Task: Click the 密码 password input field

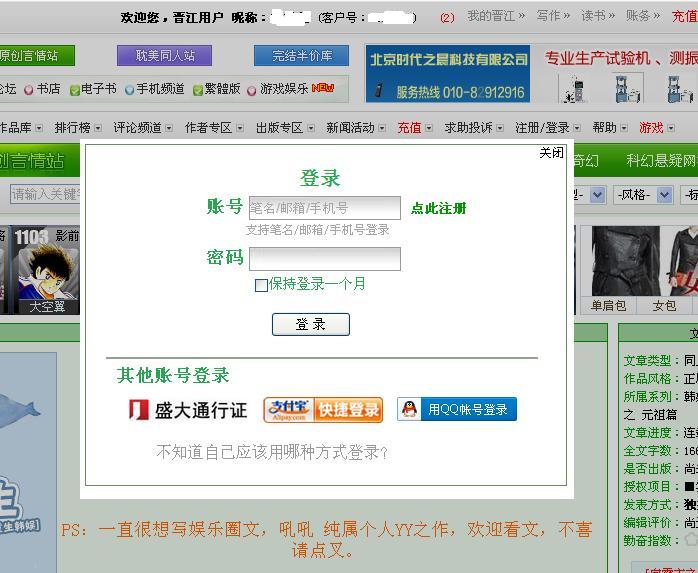Action: click(x=325, y=259)
